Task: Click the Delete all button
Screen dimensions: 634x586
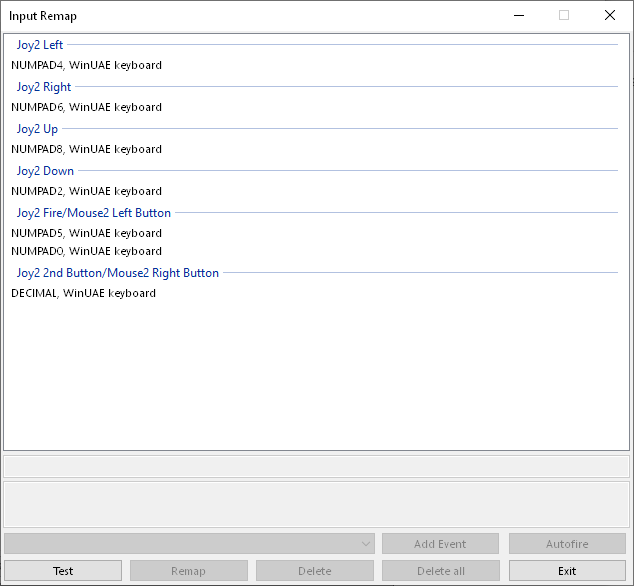Action: pyautogui.click(x=441, y=571)
